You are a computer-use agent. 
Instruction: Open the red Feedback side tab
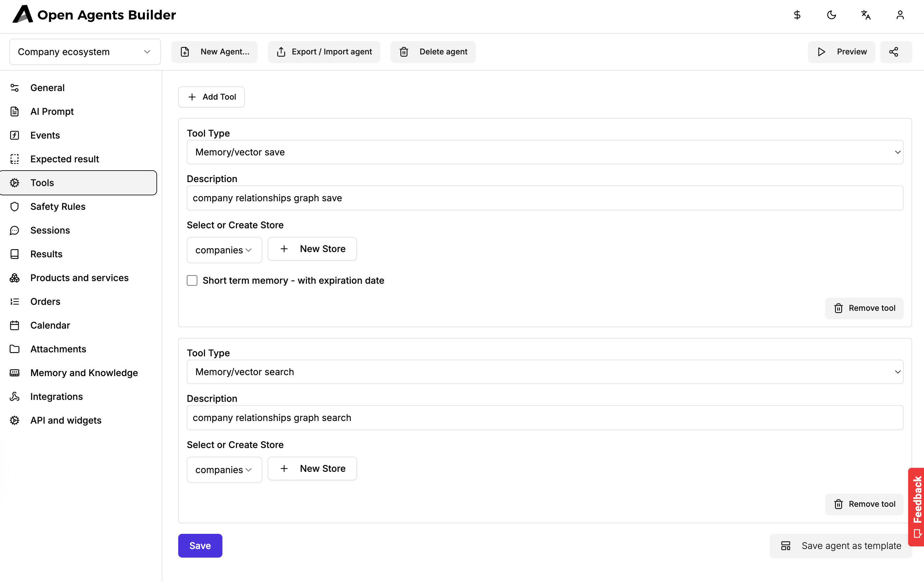[916, 507]
